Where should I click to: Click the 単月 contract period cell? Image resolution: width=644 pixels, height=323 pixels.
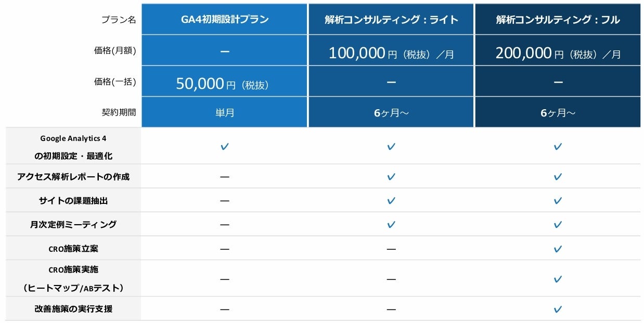coord(225,112)
